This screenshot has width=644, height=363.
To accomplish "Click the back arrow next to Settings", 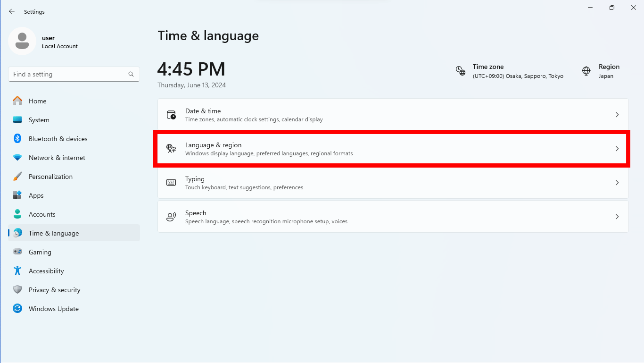I will 11,11.
